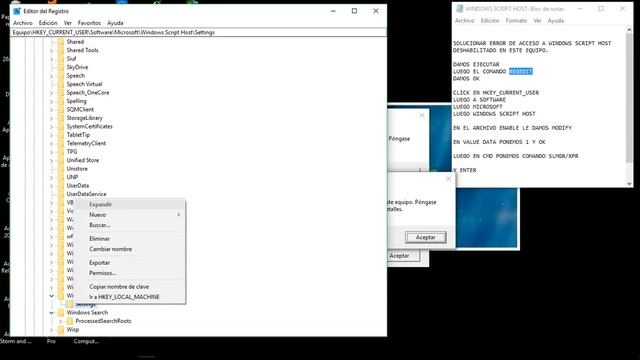Screen dimensions: 640x360
Task: Click the highlighted REGEDIT word in Notepad
Action: coord(520,71)
